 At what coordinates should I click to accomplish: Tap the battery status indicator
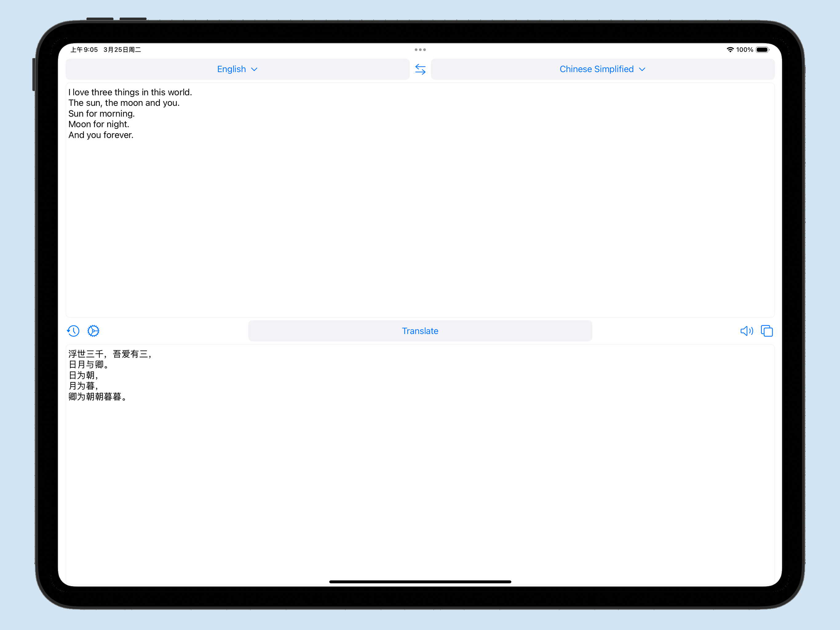(x=763, y=50)
